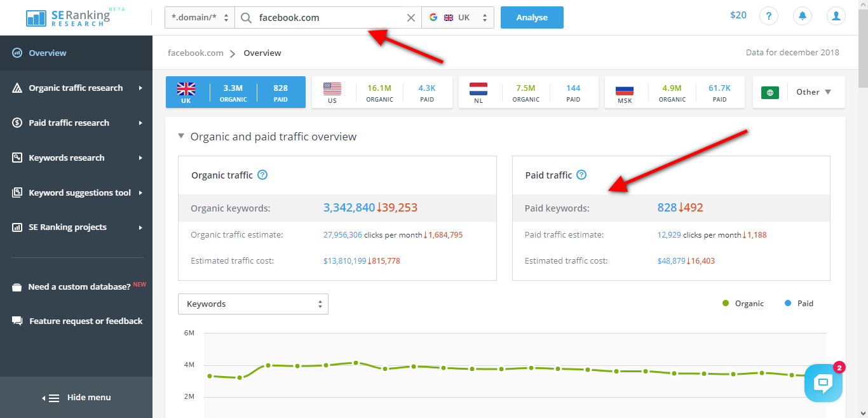Click Need a custom database link
This screenshot has height=418, width=868.
79,287
